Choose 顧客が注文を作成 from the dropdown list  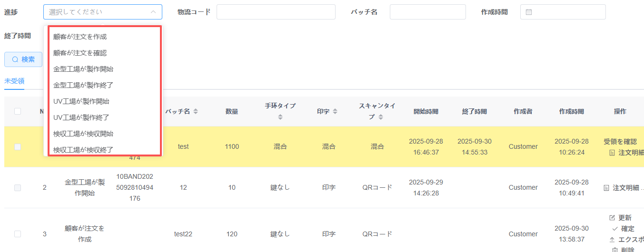coord(80,37)
